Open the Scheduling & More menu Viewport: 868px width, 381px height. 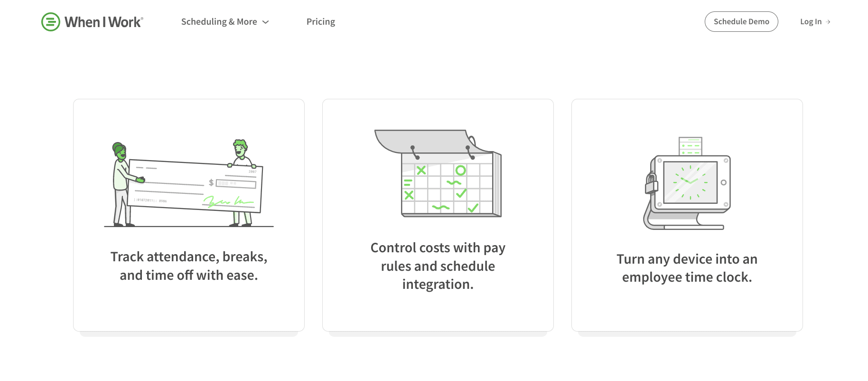pyautogui.click(x=219, y=22)
